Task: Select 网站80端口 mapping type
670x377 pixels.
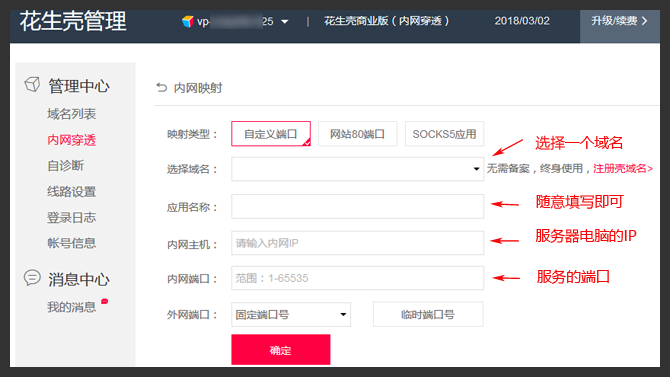Action: click(x=358, y=134)
